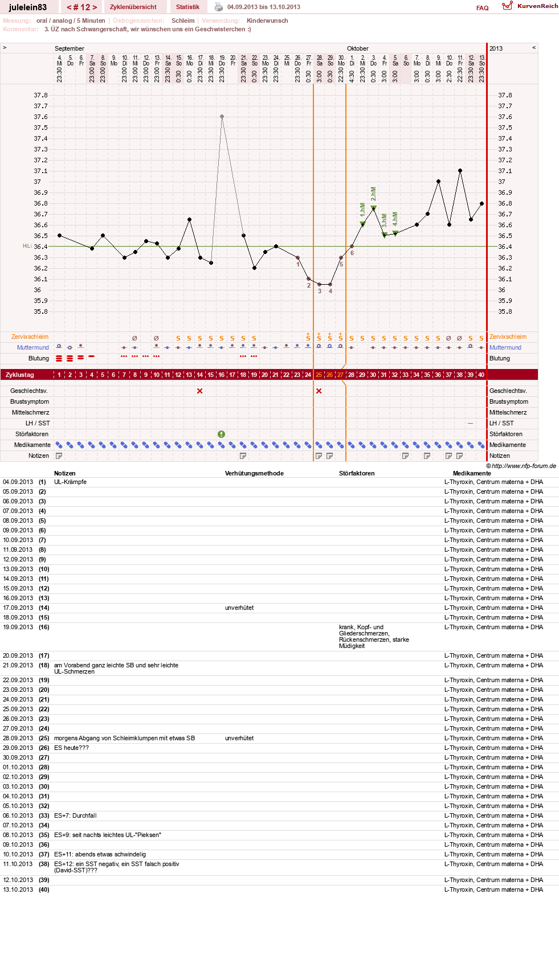Collapse chart with < arrow next to 2013
Image resolution: width=559 pixels, height=980 pixels.
(534, 48)
